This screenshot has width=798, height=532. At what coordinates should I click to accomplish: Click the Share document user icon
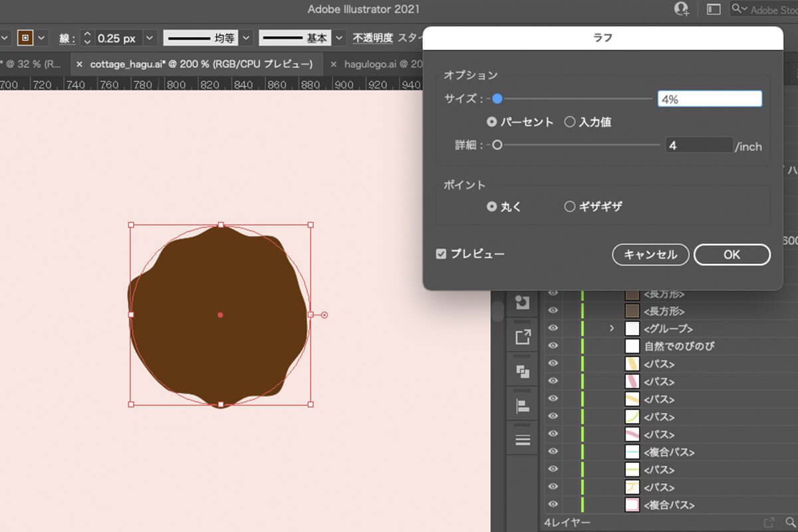tap(681, 9)
